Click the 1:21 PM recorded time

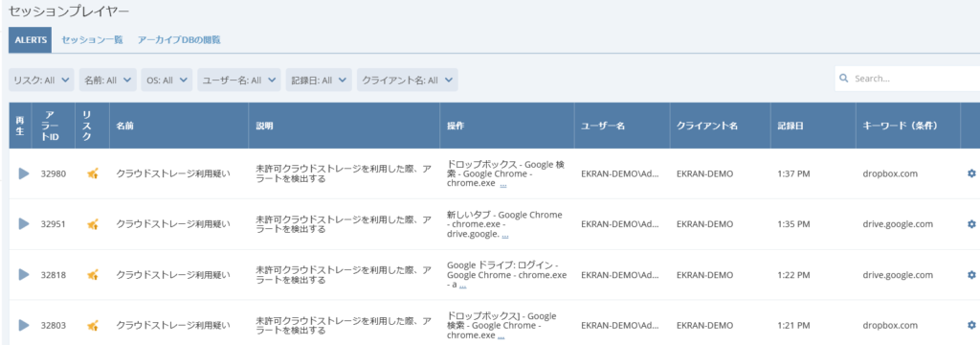tap(793, 325)
